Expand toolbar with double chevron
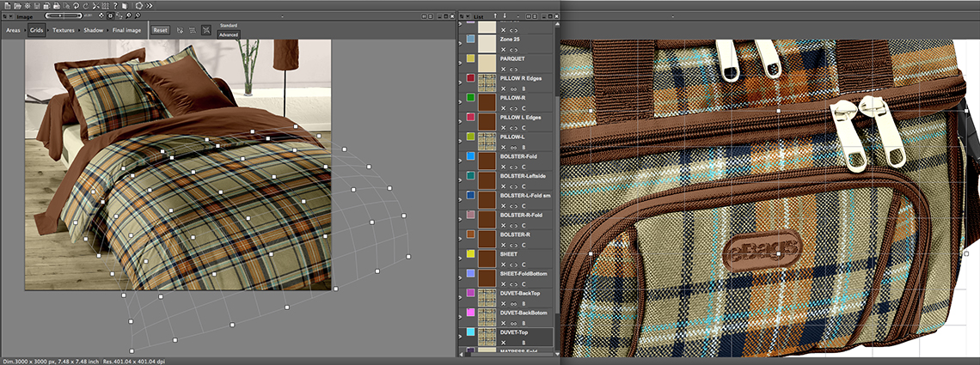 coord(150,6)
